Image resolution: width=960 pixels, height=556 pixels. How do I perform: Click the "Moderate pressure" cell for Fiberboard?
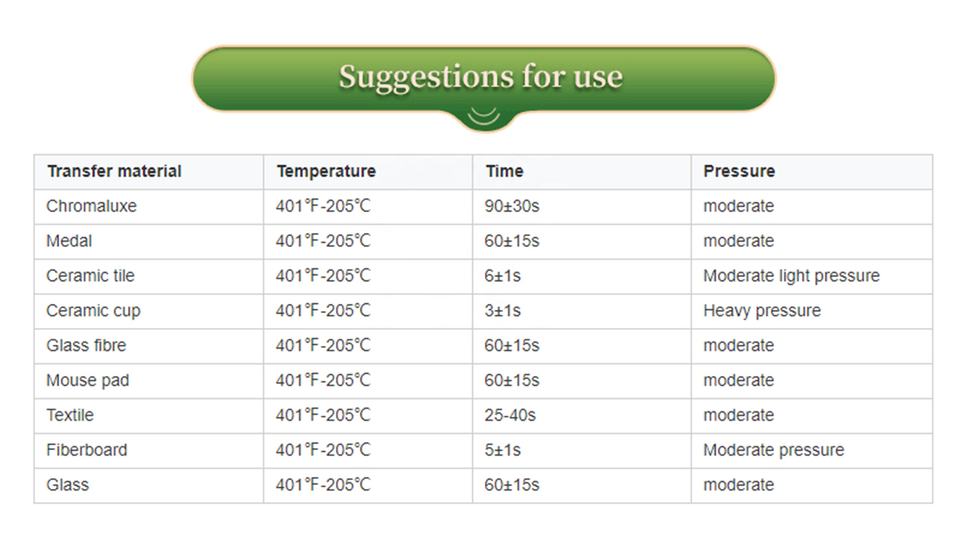tap(773, 450)
